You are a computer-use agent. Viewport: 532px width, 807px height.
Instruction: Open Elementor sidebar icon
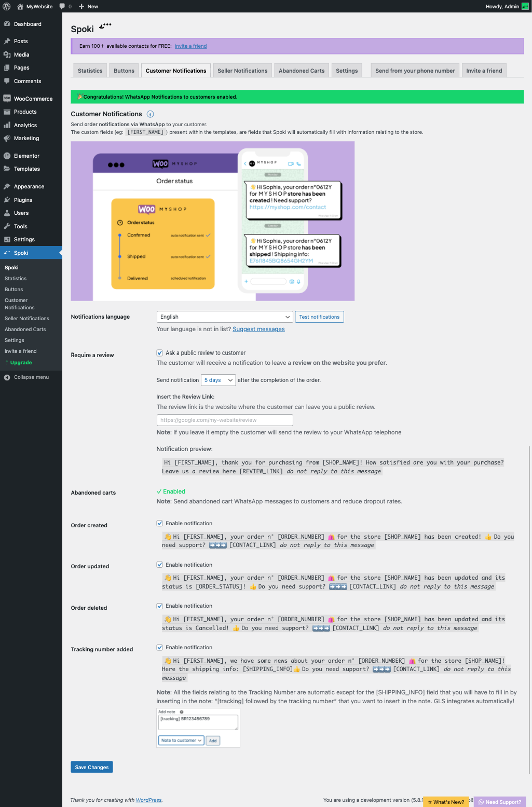(x=7, y=156)
